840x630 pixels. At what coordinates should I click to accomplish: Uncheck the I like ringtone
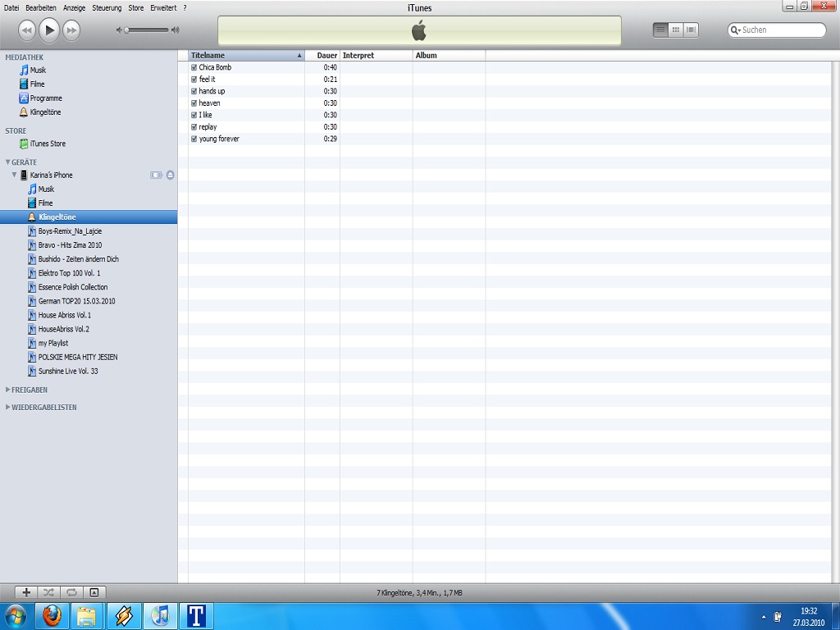(x=194, y=115)
